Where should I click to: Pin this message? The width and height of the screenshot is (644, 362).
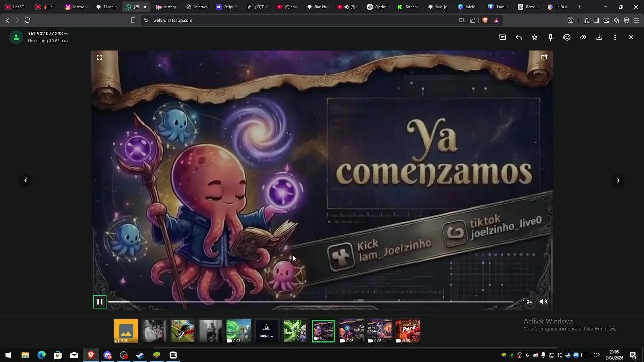[x=550, y=37]
